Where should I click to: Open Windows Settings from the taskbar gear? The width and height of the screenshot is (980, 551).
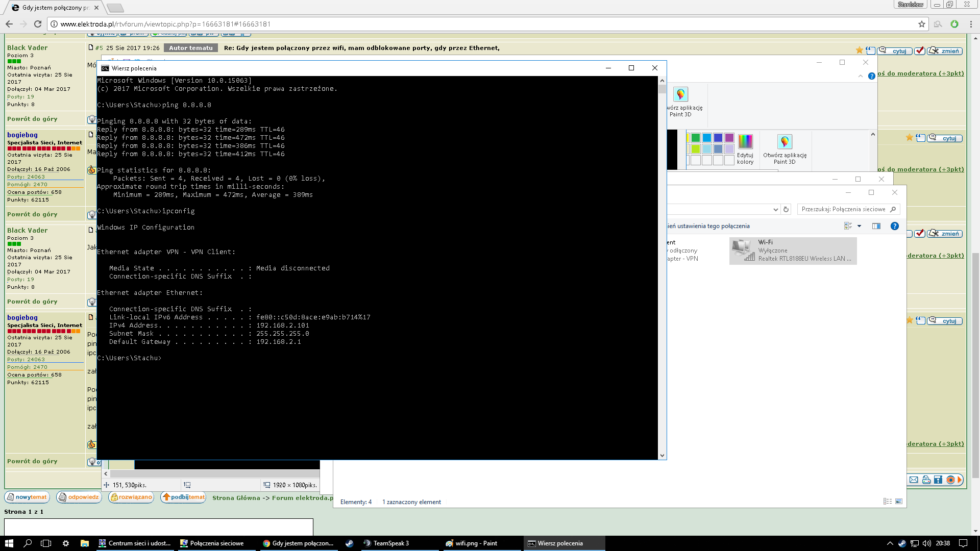[65, 543]
